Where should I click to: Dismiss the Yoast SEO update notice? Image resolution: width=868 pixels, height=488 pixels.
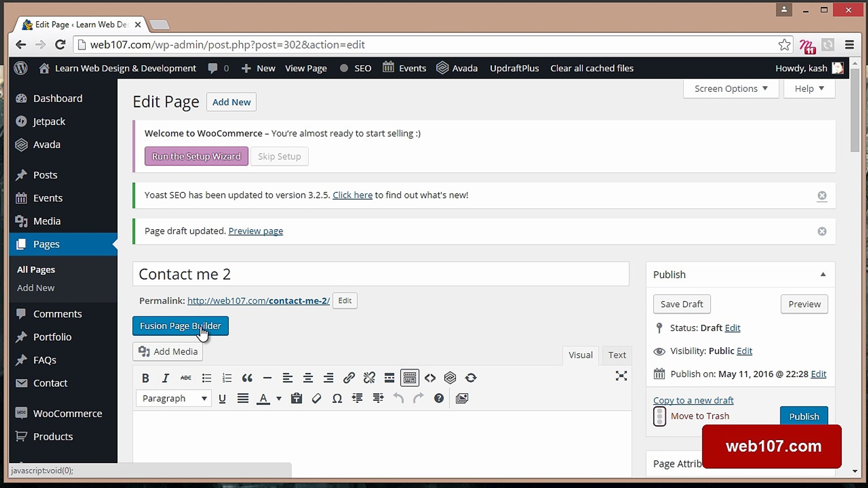[822, 196]
